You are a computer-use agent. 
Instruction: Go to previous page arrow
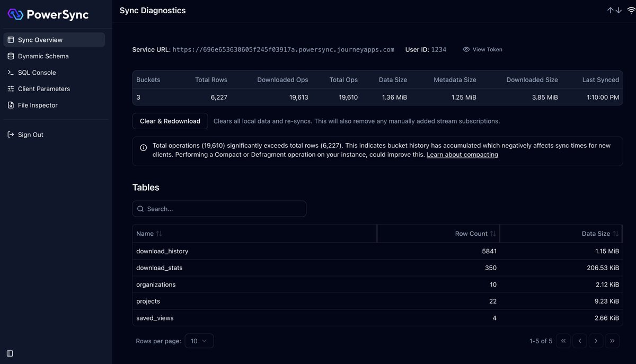point(580,341)
